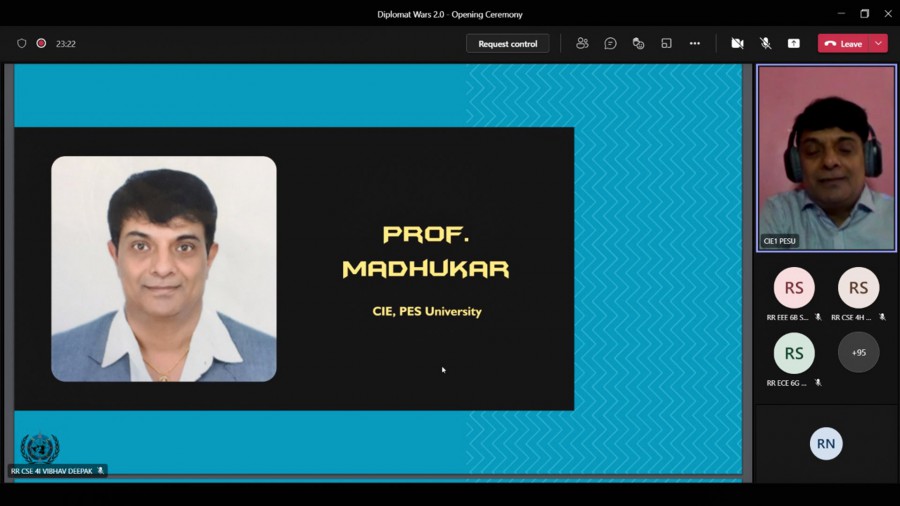Screen dimensions: 900x506
Task: Toggle the camera on
Action: click(737, 44)
